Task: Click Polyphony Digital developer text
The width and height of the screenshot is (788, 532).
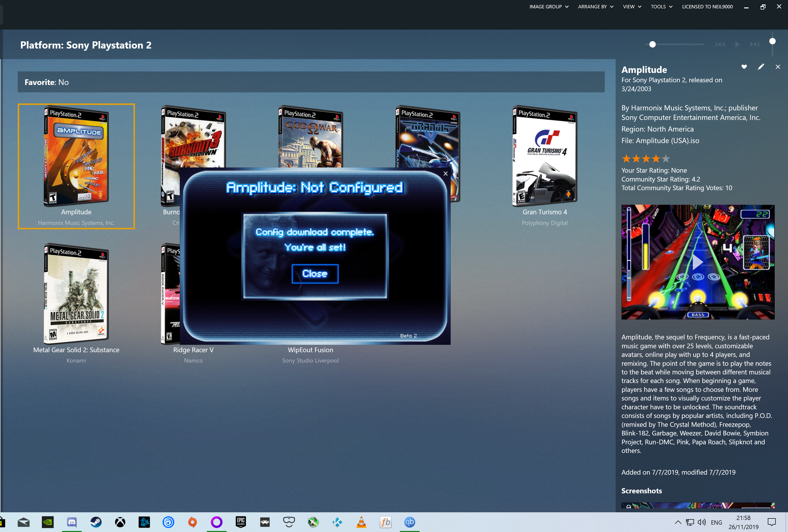Action: pos(544,223)
